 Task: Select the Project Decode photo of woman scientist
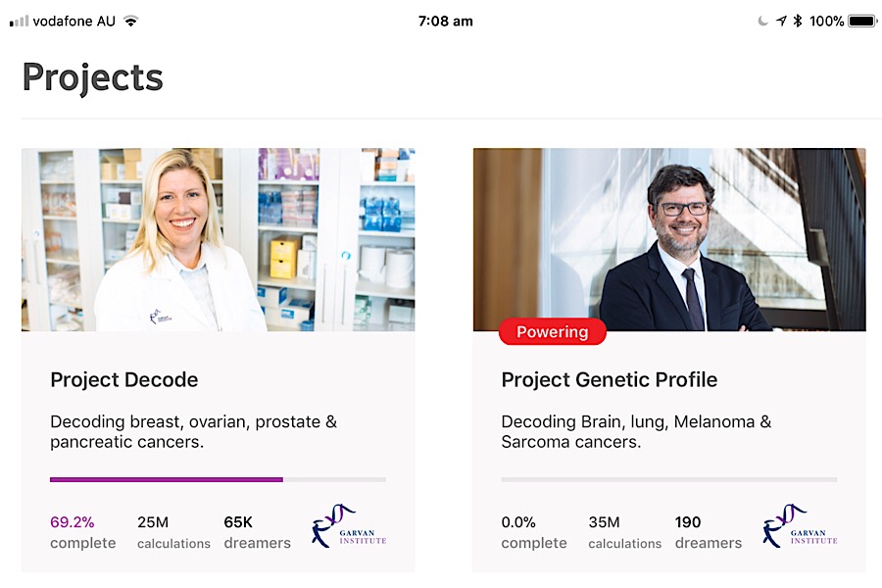coord(218,239)
